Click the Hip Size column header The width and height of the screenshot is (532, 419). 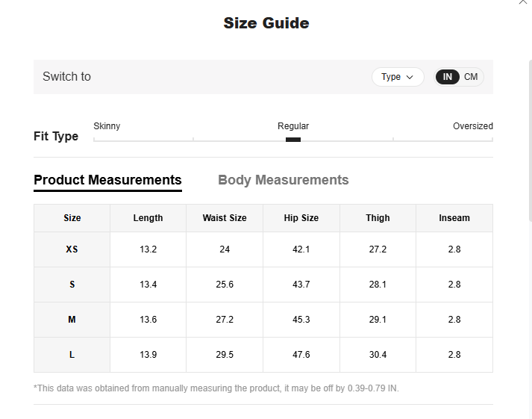301,218
